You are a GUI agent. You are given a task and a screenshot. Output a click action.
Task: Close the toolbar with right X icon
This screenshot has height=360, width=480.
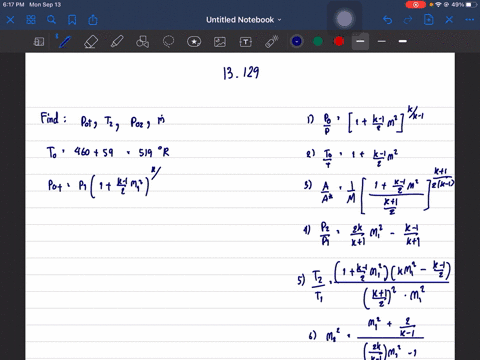(x=449, y=20)
